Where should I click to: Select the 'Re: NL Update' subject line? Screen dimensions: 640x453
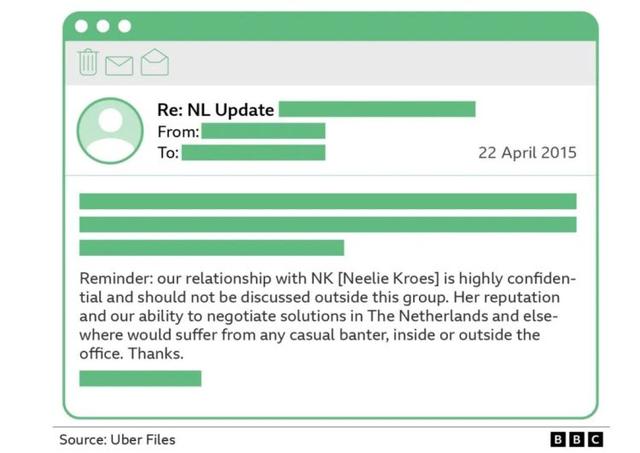click(216, 110)
